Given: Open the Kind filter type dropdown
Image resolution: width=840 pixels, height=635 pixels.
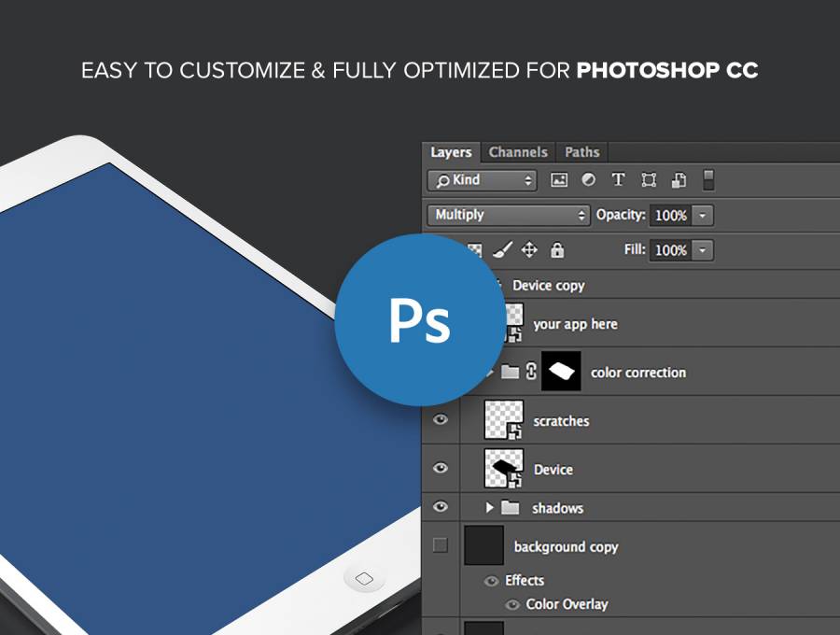Looking at the screenshot, I should (x=482, y=180).
